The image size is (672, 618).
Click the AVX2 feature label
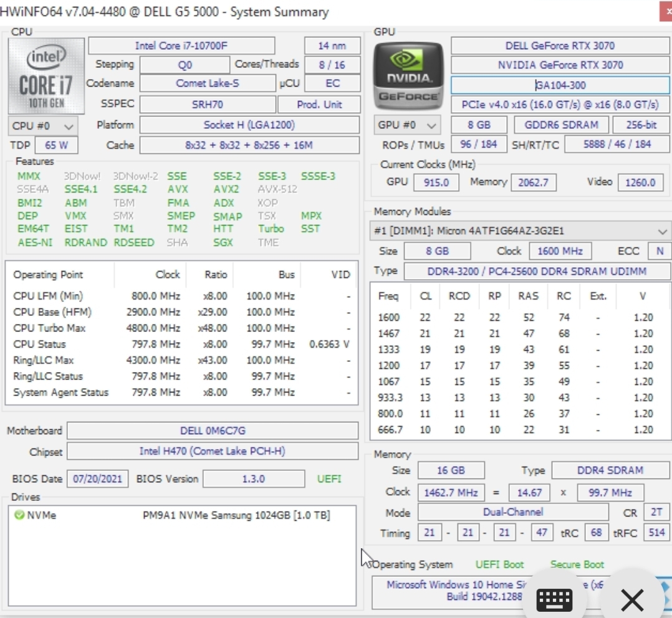coord(226,189)
